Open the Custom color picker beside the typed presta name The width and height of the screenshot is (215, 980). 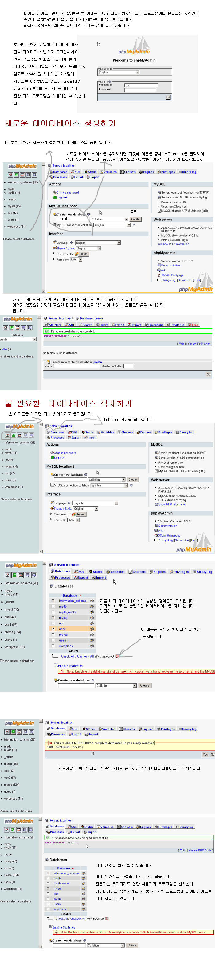(x=76, y=254)
